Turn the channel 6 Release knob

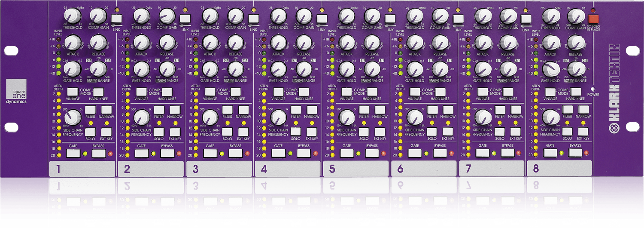pos(440,43)
